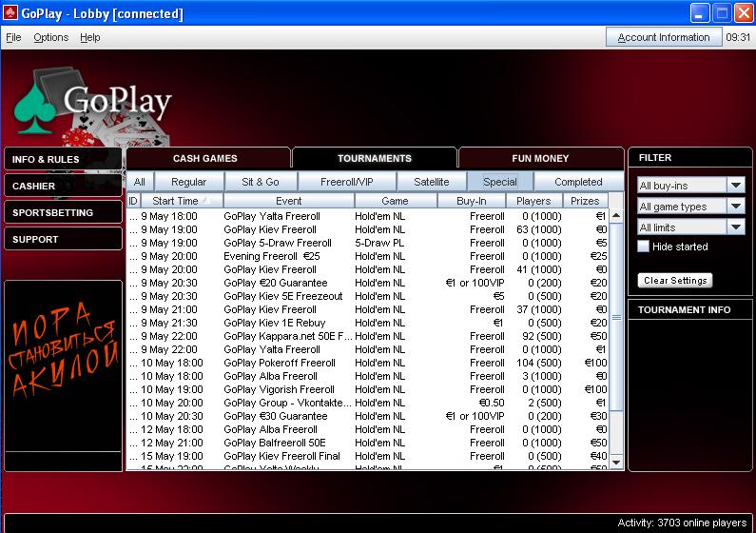Sort by the Event column header
Image resolution: width=756 pixels, height=533 pixels.
coord(289,201)
